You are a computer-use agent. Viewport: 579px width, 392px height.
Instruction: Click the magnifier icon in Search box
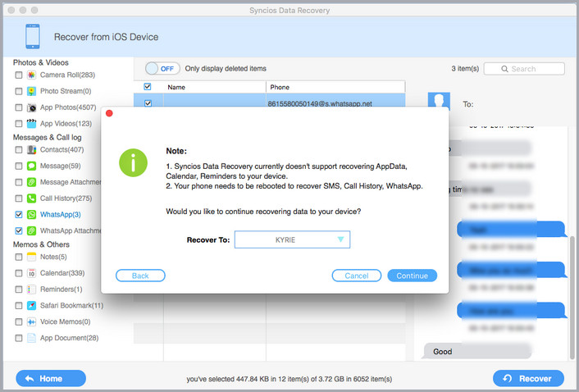504,69
